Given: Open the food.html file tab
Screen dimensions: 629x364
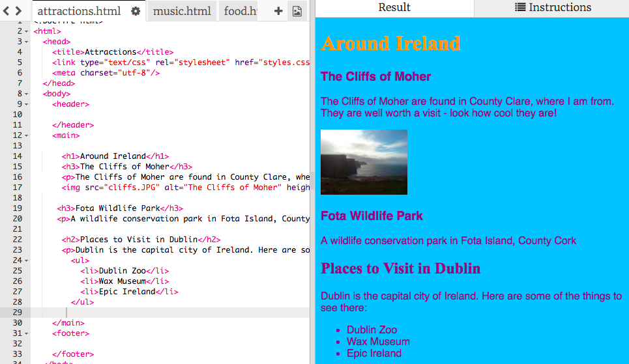Looking at the screenshot, I should coord(241,11).
